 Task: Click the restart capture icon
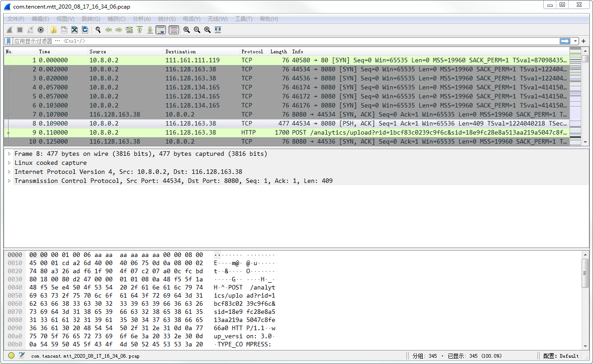click(30, 30)
